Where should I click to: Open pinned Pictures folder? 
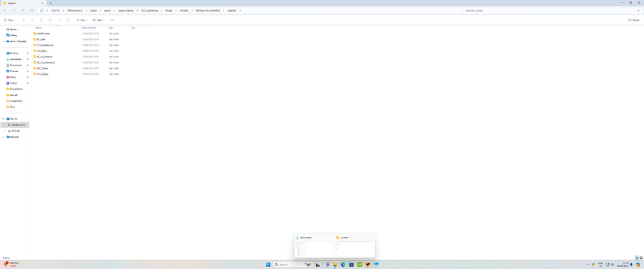point(12,71)
